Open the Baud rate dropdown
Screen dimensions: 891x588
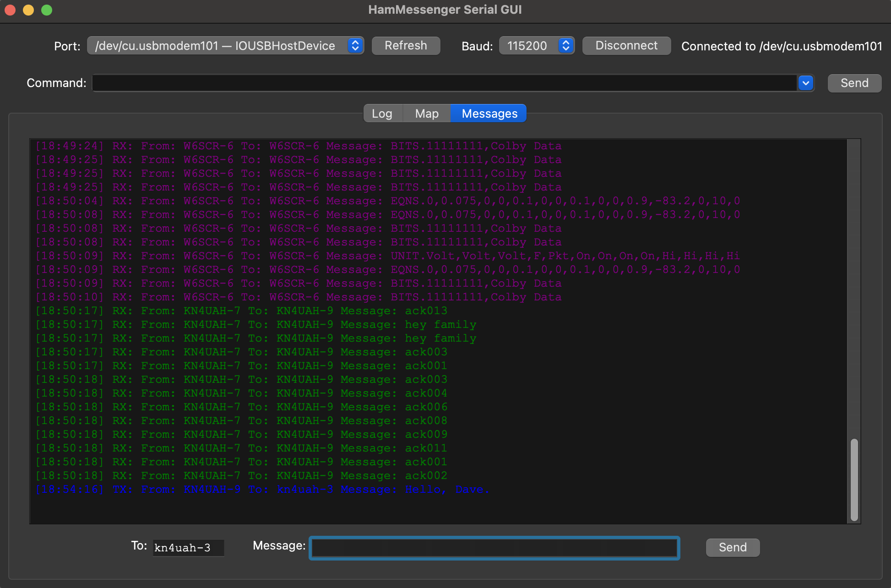537,46
